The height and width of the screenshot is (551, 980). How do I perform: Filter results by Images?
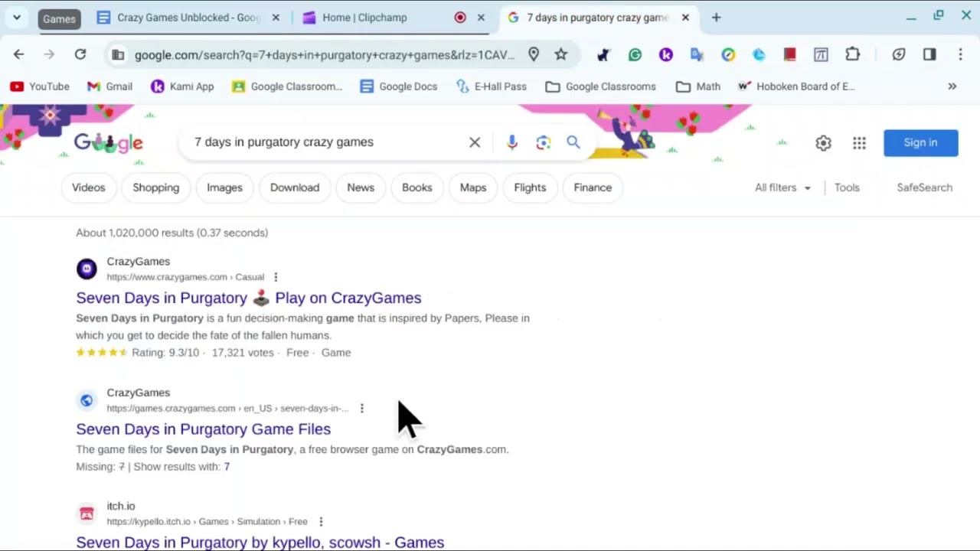click(224, 187)
